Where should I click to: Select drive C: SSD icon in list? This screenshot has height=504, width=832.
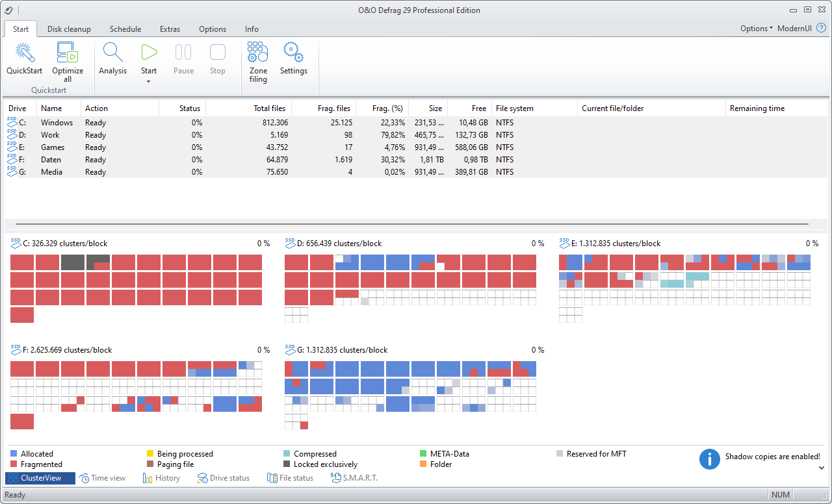(12, 122)
